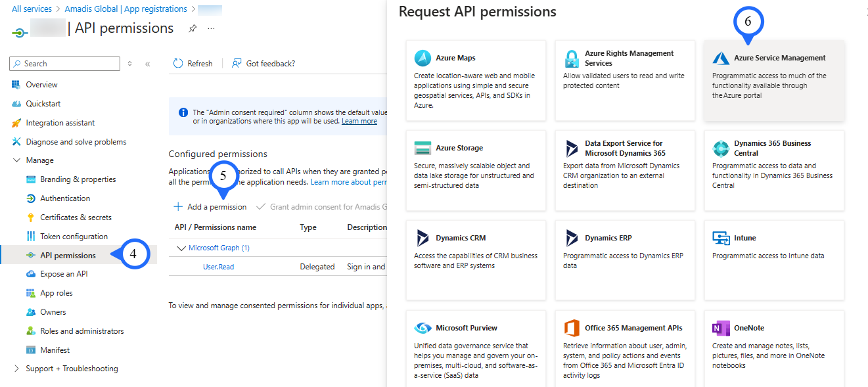Click the Azure Rights Management Services lock icon

(572, 58)
